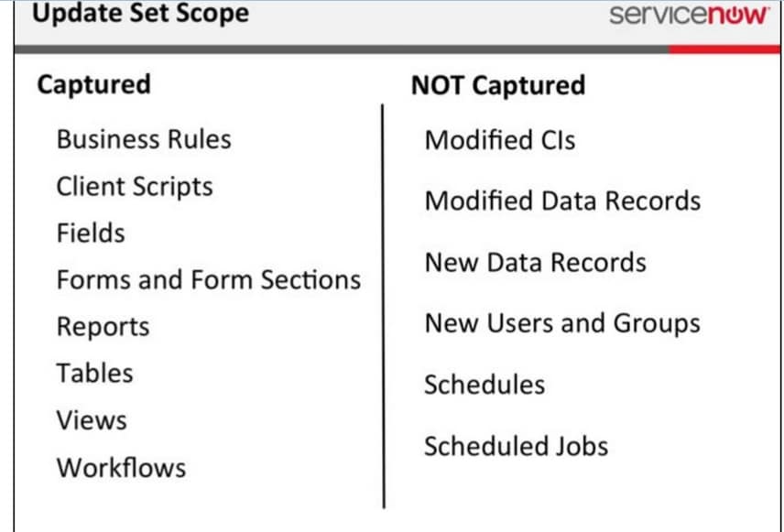This screenshot has width=784, height=532.
Task: Click Forms and Form Sections text
Action: click(x=209, y=279)
